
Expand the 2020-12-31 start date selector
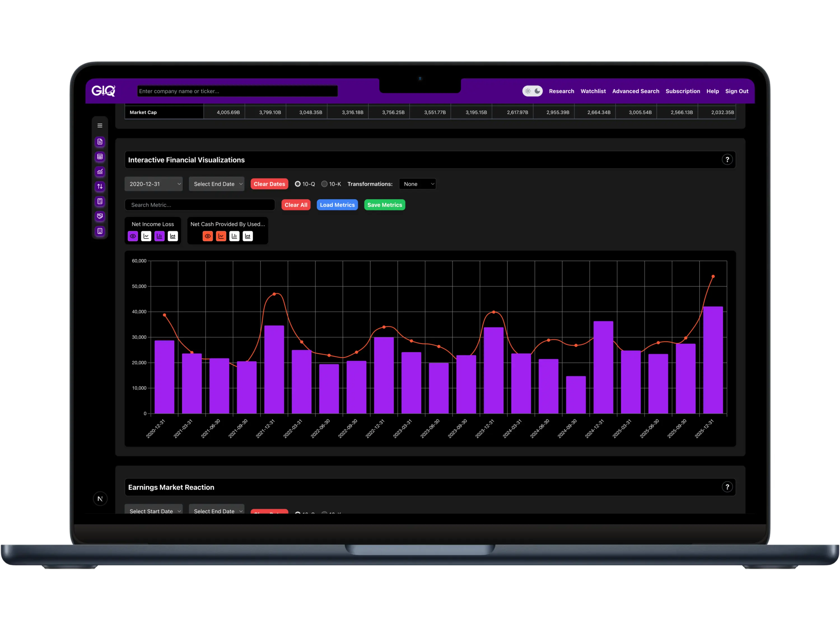(x=153, y=184)
